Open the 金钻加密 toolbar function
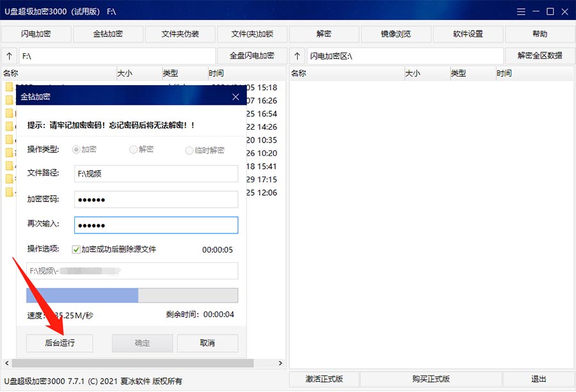 108,34
